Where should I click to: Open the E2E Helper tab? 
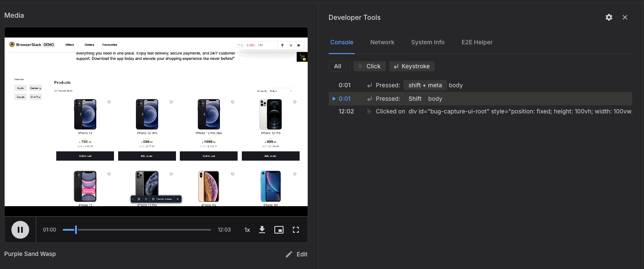click(477, 42)
